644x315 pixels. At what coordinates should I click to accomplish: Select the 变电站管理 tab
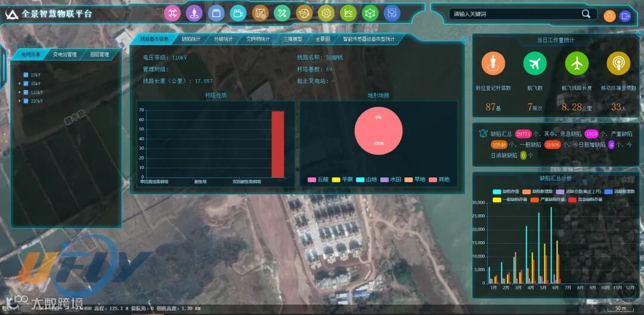click(x=64, y=55)
